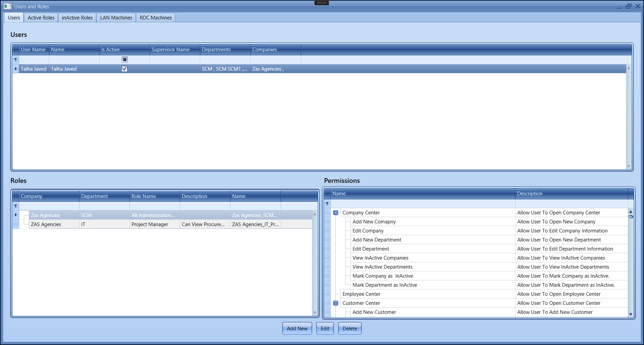Expand the Talha Javed user row arrow
The image size is (644, 345).
click(16, 69)
